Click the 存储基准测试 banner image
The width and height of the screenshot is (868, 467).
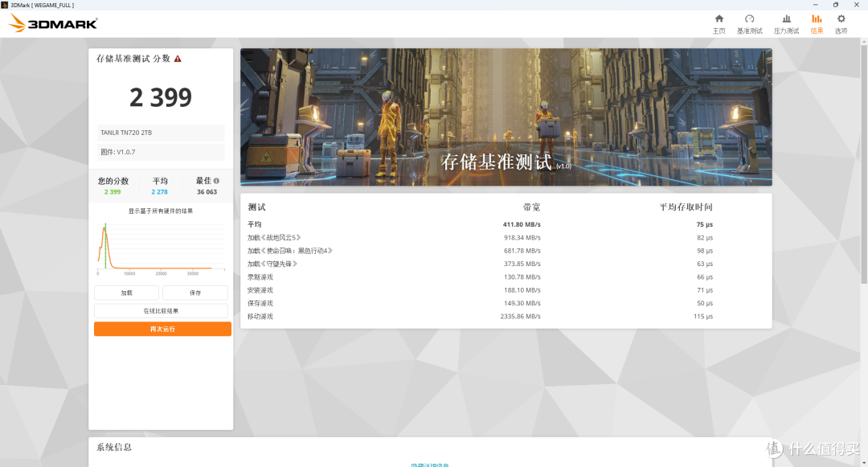coord(506,117)
